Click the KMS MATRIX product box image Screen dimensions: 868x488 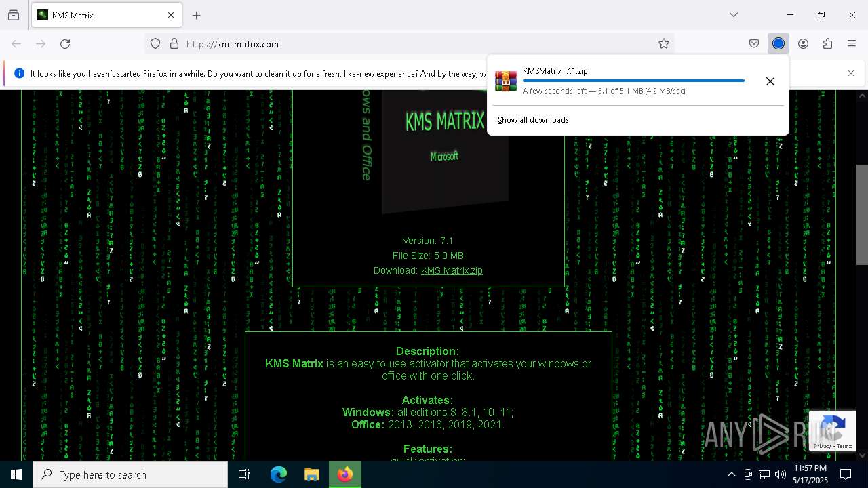click(x=444, y=152)
